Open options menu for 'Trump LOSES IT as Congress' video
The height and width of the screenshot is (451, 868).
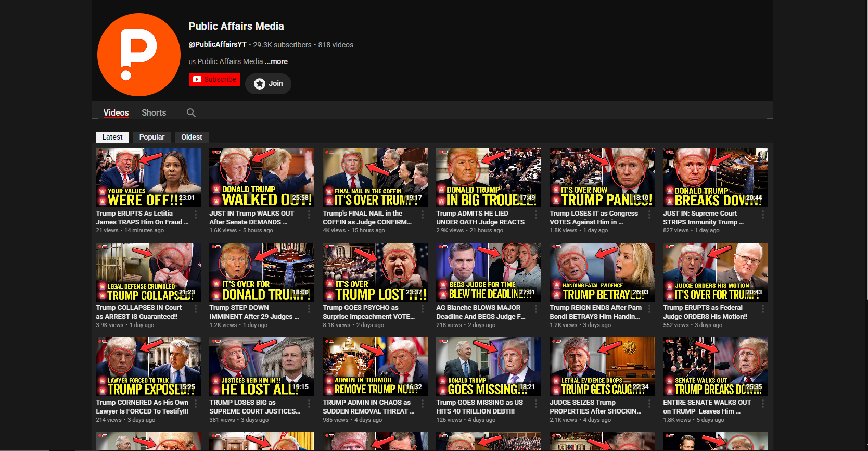(649, 215)
